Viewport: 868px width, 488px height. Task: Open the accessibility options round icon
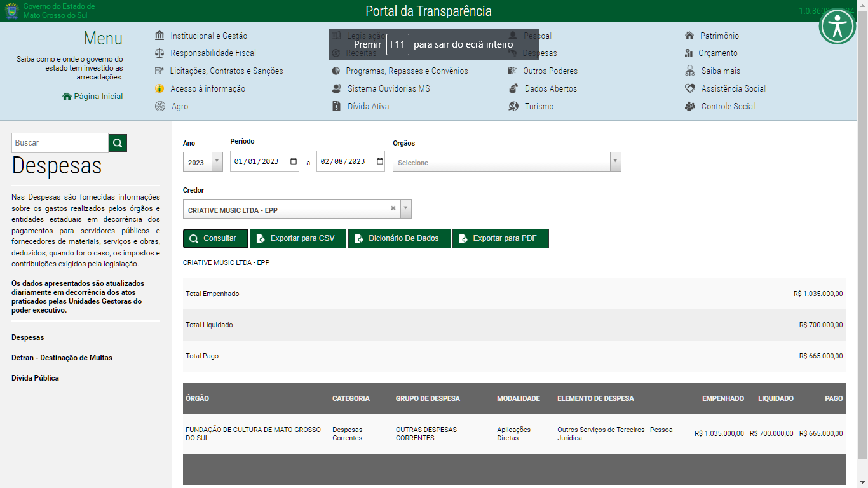(x=837, y=26)
